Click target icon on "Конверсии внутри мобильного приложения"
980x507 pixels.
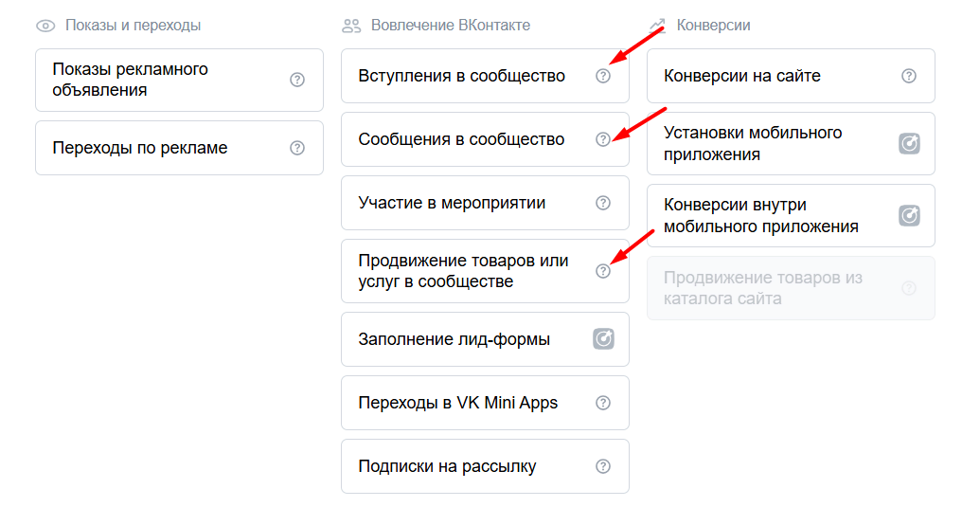click(x=909, y=215)
